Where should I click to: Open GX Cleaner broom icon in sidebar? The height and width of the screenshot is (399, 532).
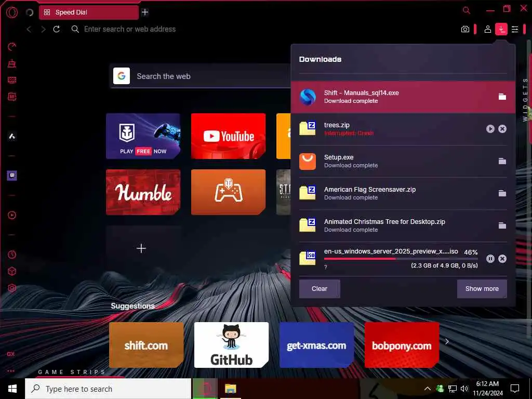pyautogui.click(x=12, y=63)
